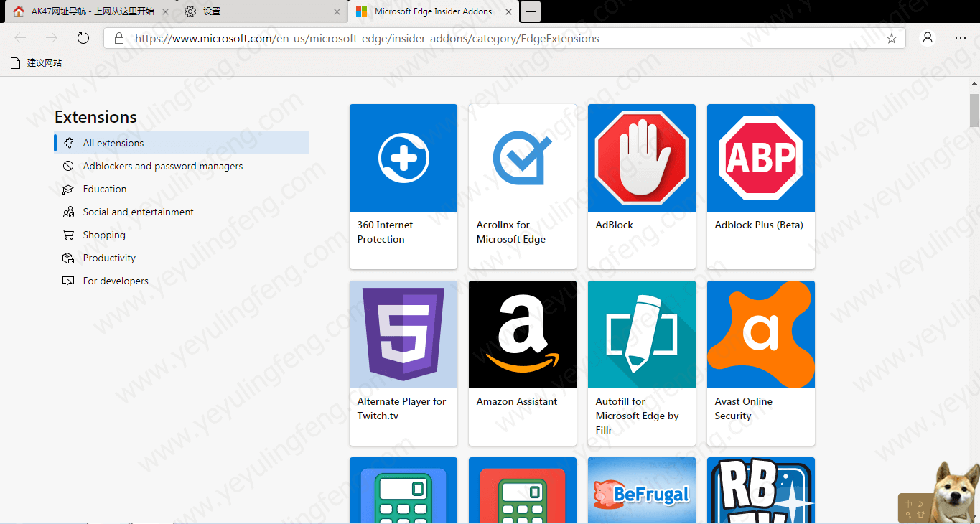The height and width of the screenshot is (524, 980).
Task: Open the Productivity category
Action: pyautogui.click(x=182, y=258)
